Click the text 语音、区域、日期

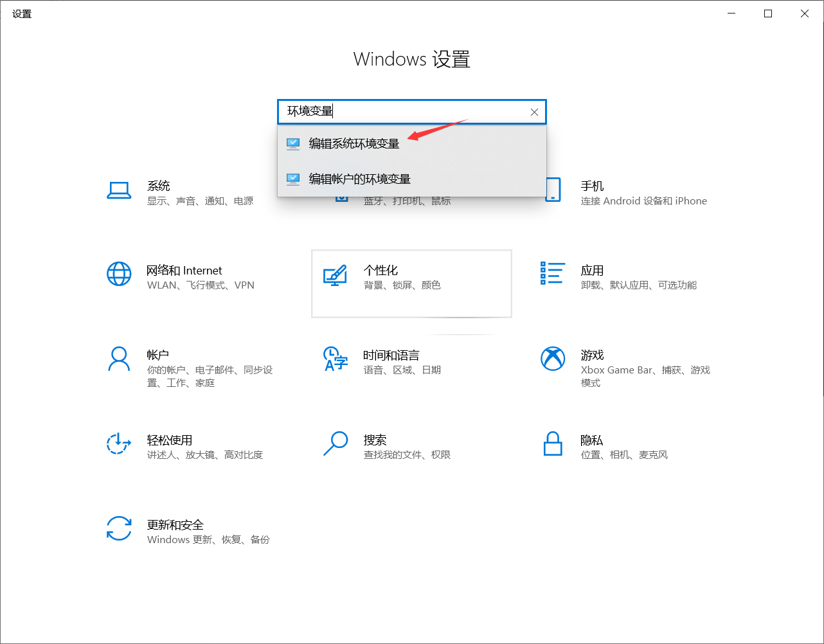click(402, 370)
